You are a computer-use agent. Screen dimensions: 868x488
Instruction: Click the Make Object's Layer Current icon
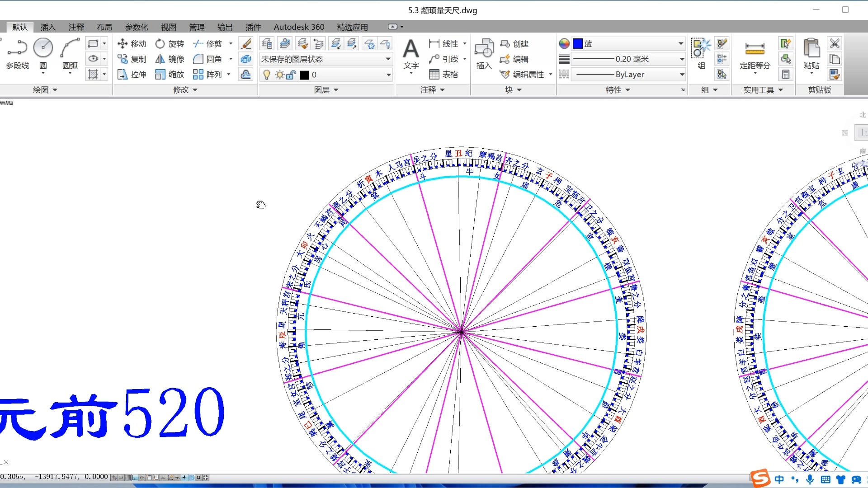[x=285, y=43]
